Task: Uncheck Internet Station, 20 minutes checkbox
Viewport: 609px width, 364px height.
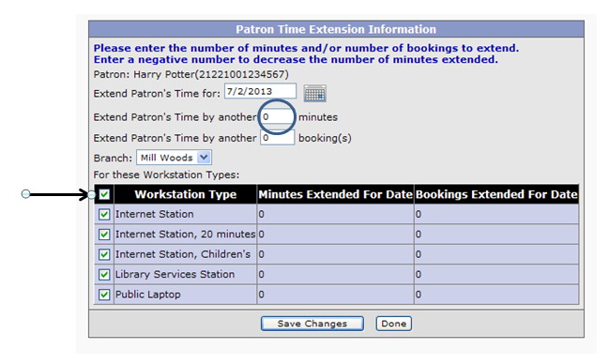Action: coord(104,235)
